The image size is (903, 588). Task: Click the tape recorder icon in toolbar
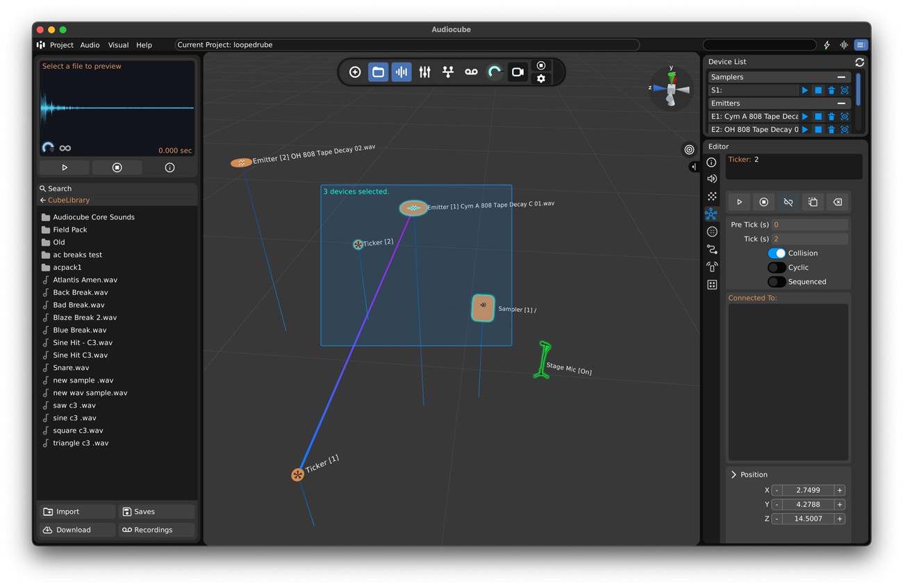pyautogui.click(x=471, y=72)
